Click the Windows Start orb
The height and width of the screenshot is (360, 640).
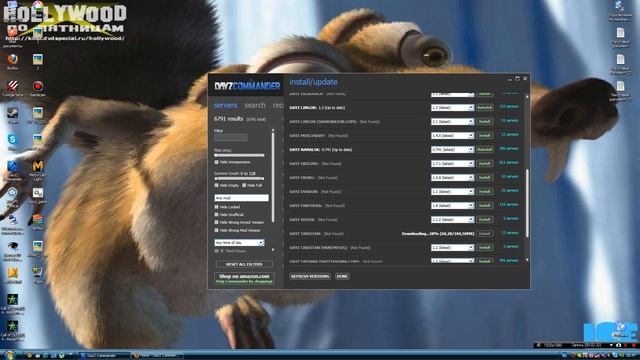[x=9, y=355]
